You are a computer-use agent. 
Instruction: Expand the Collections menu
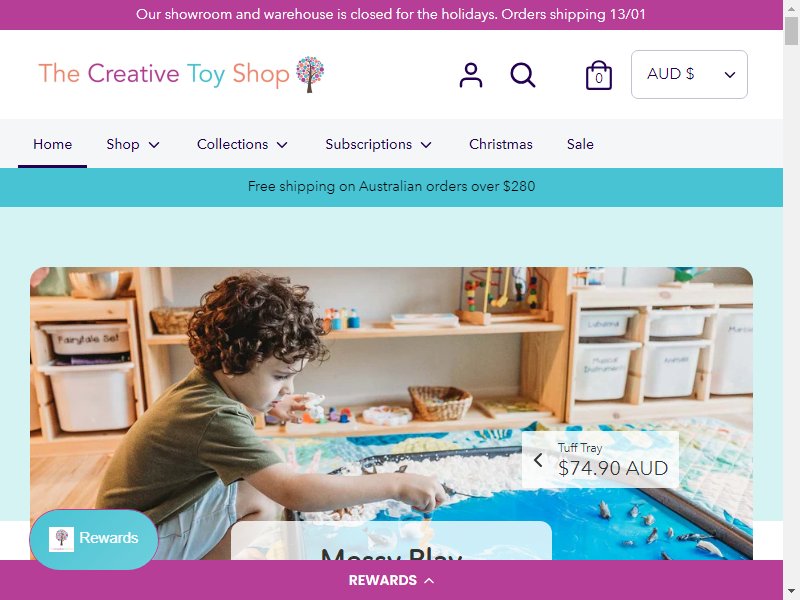[x=242, y=144]
